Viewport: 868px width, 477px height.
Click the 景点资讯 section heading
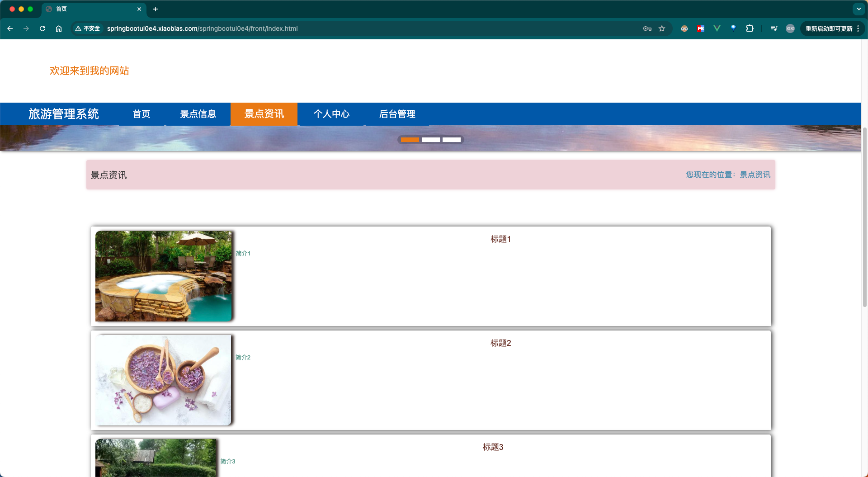point(109,175)
